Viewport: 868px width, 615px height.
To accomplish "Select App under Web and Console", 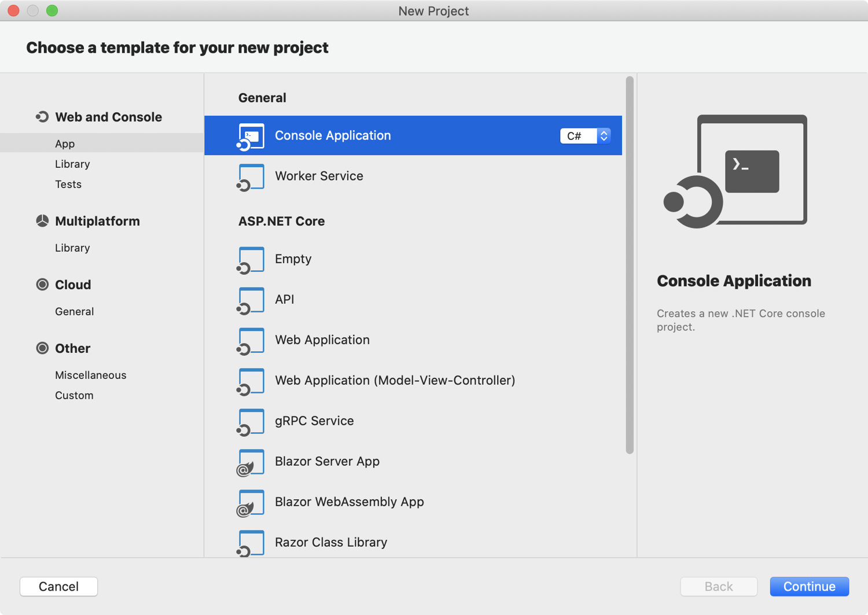I will click(x=102, y=143).
